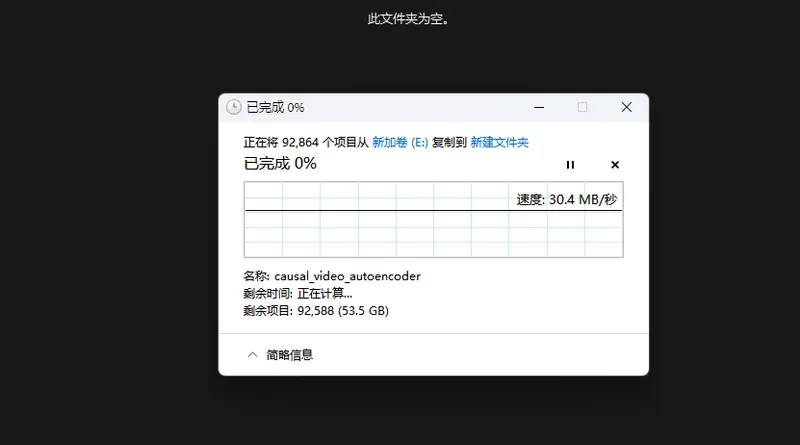Image resolution: width=800 pixels, height=445 pixels.
Task: Click the 剩余项目: 92,588 (53.5 GB) text
Action: (316, 311)
